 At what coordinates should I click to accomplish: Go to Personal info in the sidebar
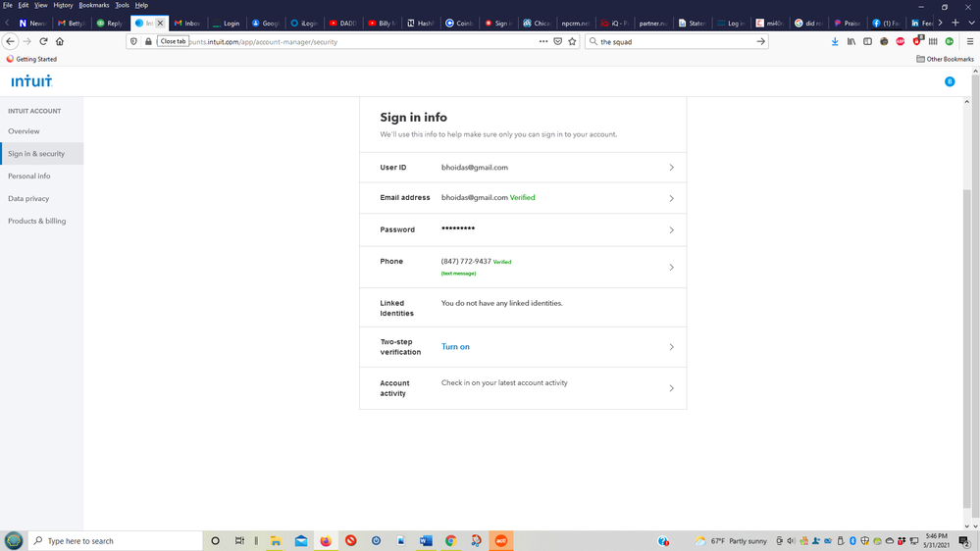click(29, 176)
